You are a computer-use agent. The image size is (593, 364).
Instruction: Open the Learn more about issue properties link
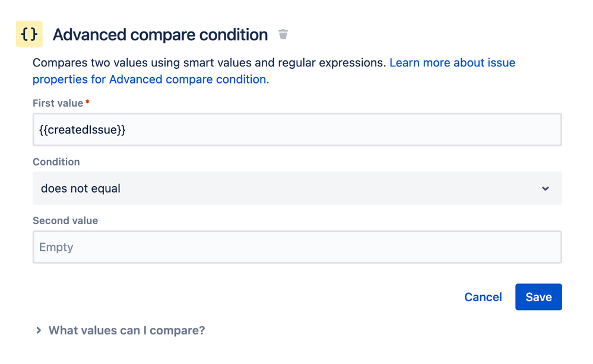452,63
